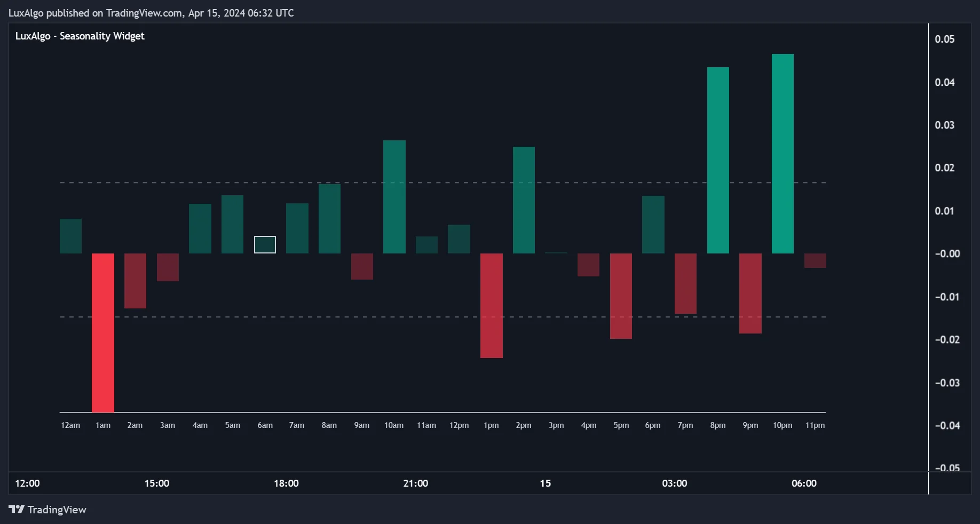Click the 18:00 time axis label
Image resolution: width=980 pixels, height=524 pixels.
pyautogui.click(x=286, y=483)
